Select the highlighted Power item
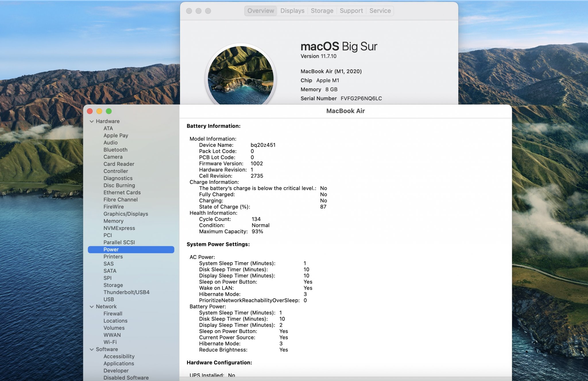 [x=111, y=249]
